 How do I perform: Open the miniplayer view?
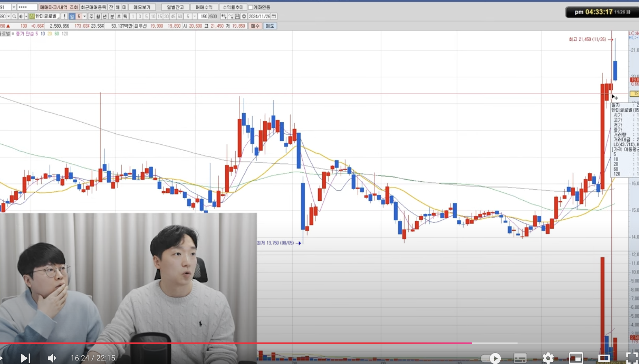tap(576, 358)
